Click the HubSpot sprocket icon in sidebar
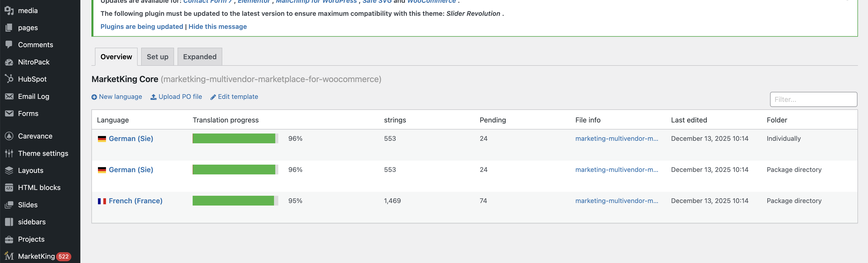868x263 pixels. click(x=9, y=79)
